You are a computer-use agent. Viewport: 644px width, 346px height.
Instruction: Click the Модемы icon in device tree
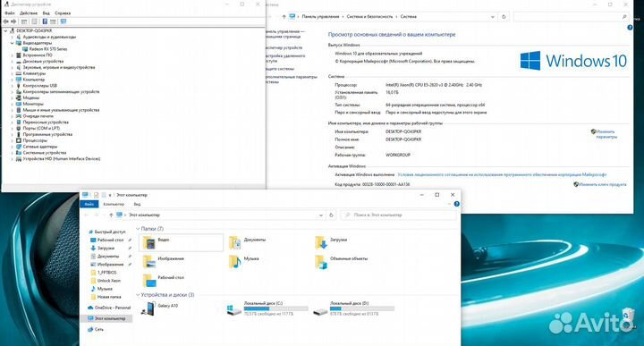pos(19,97)
